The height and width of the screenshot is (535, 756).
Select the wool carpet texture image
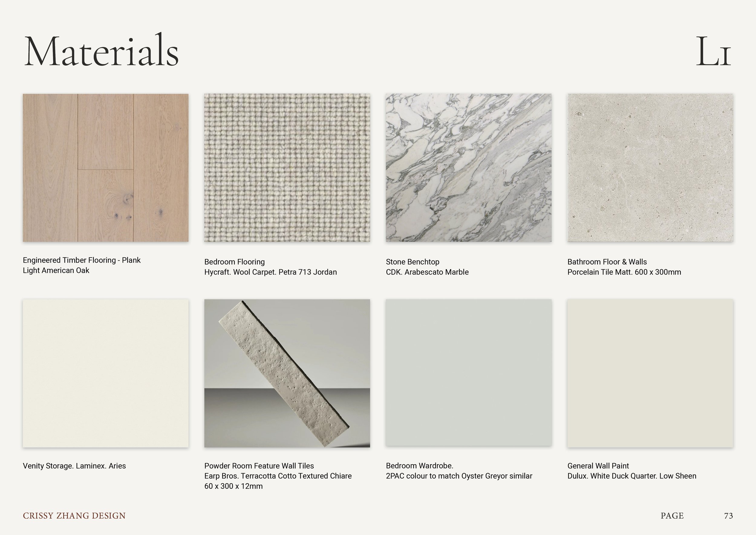point(287,168)
